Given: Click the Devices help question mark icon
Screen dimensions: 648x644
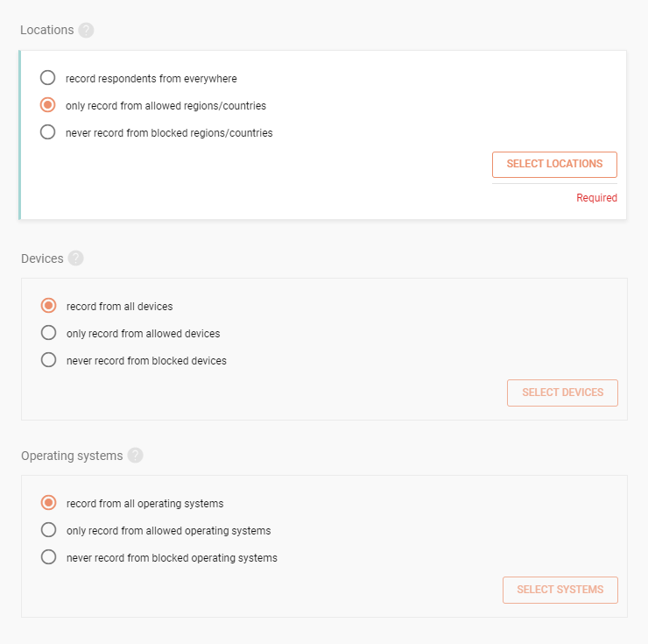Looking at the screenshot, I should tap(75, 258).
